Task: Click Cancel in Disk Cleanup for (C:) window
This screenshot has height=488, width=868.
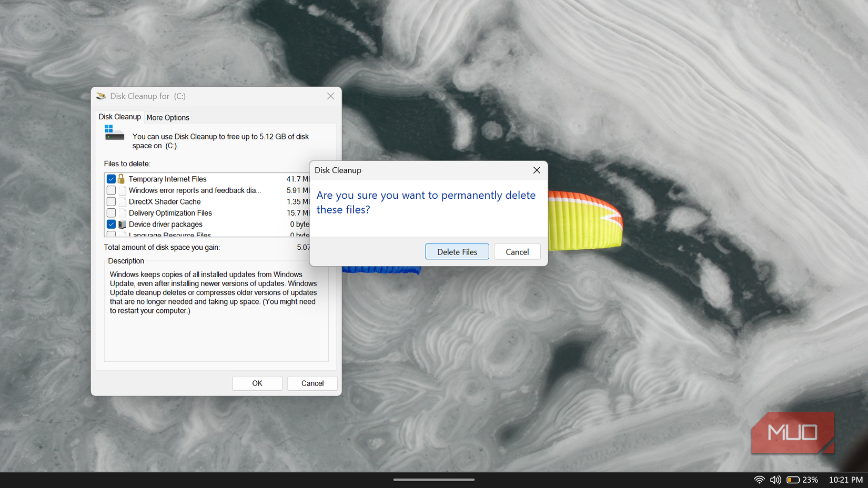Action: [x=312, y=383]
